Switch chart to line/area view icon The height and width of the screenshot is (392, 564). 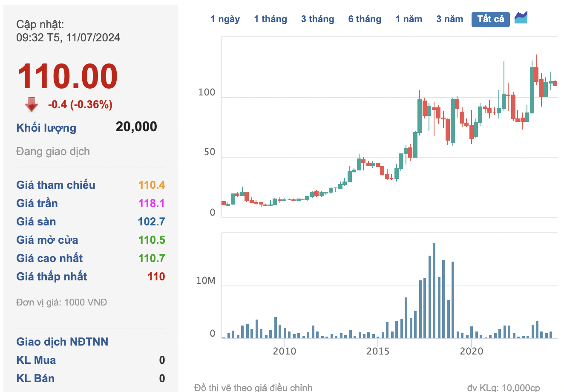tap(521, 18)
